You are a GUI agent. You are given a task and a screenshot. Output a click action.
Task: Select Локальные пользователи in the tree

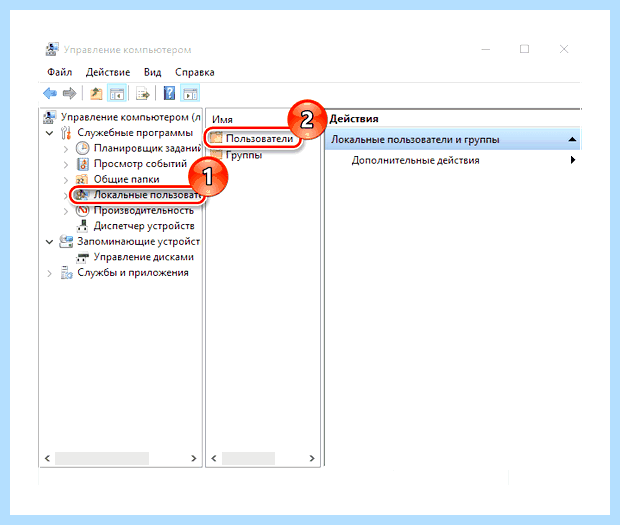pos(148,195)
